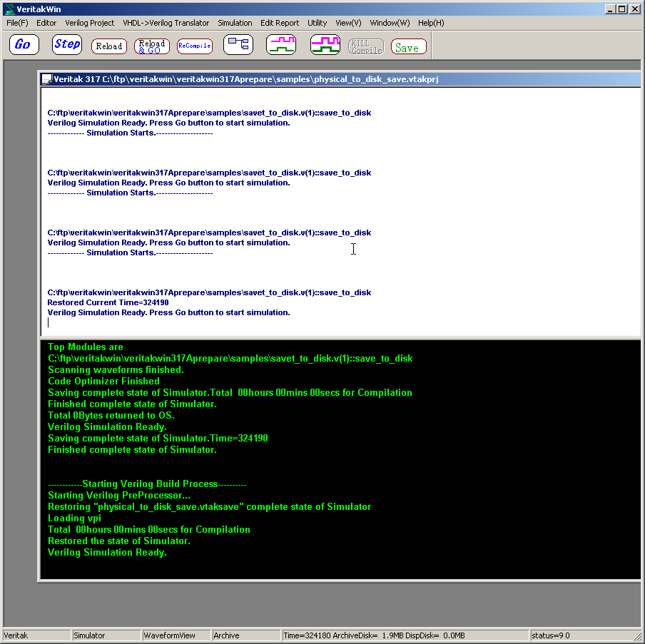Open the hierarchy tree view icon

tap(238, 45)
